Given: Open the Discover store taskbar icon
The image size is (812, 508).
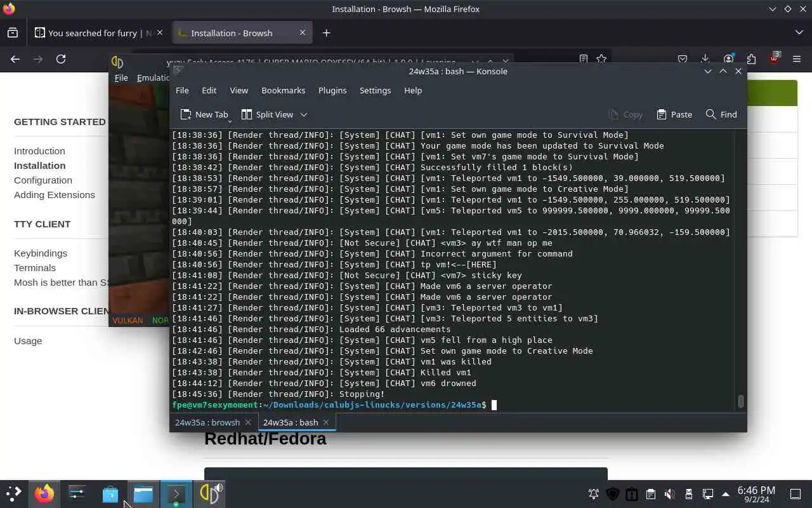Looking at the screenshot, I should click(110, 493).
